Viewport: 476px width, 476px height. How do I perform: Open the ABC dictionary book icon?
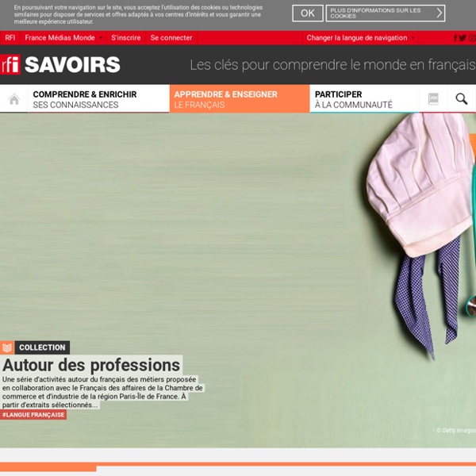click(x=433, y=99)
